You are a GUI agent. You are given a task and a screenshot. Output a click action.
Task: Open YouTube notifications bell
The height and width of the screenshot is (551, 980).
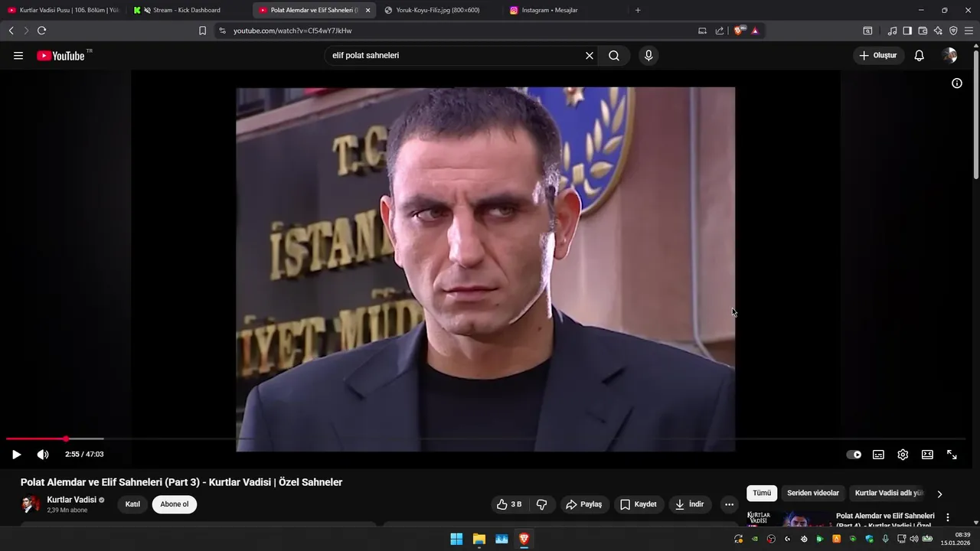(x=920, y=56)
